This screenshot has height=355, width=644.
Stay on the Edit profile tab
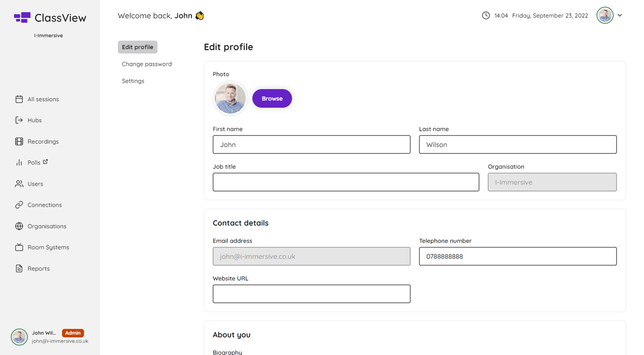137,47
